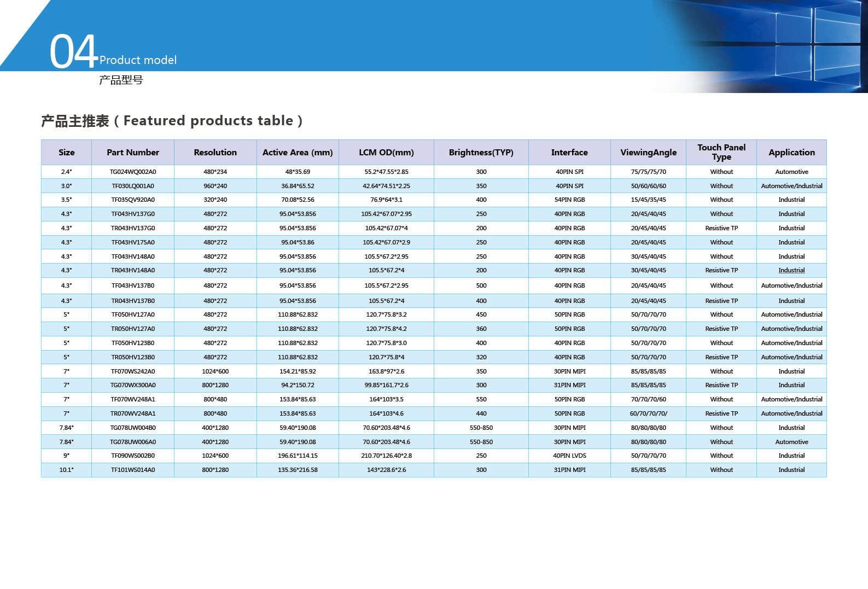Select the TG078UW006A0 part number cell
Image resolution: width=868 pixels, height=589 pixels.
click(133, 442)
